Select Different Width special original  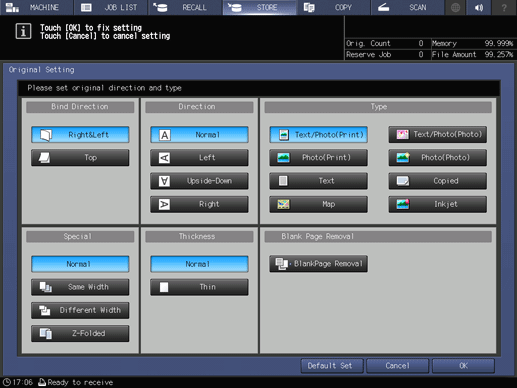pos(80,310)
